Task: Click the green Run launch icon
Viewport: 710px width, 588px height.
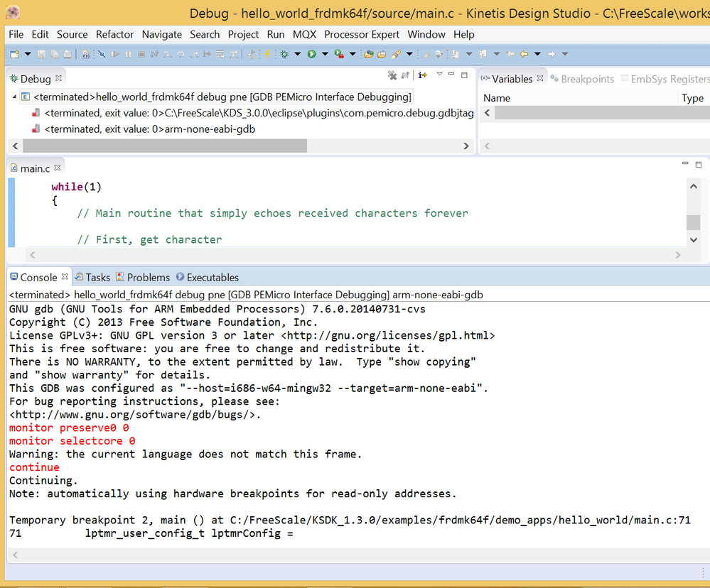Action: pos(311,54)
